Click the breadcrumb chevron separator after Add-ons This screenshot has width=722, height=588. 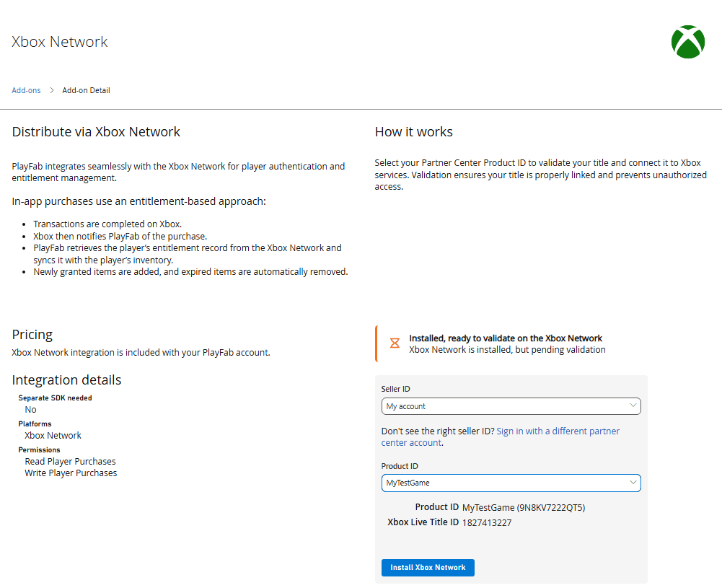coord(52,90)
